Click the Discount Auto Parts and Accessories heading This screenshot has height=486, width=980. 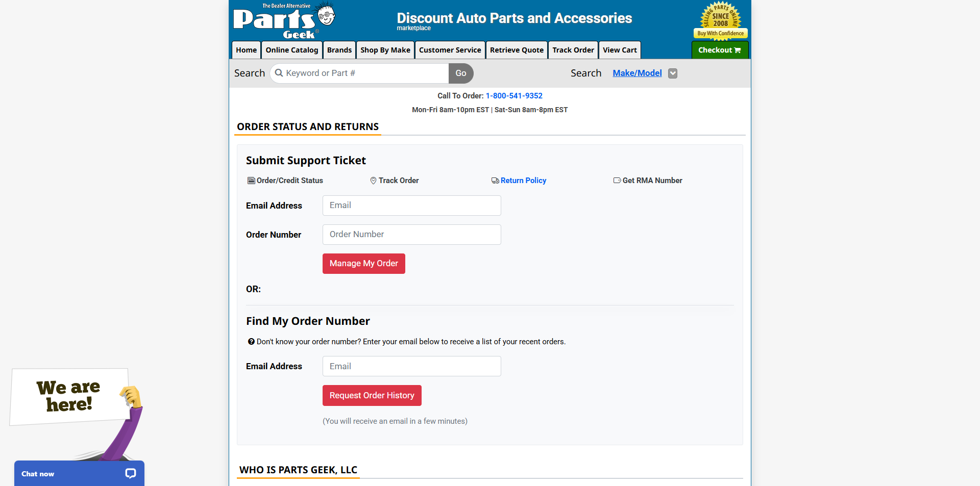pos(514,18)
